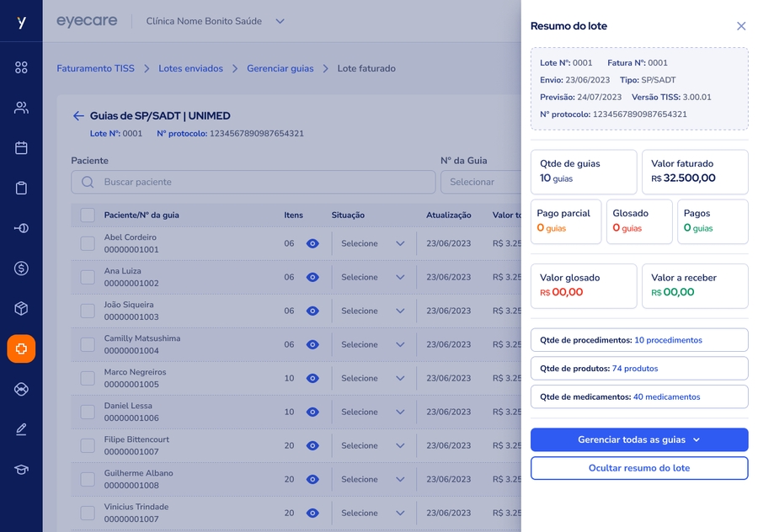This screenshot has height=532, width=758.
Task: Navigate to Lotes enviados breadcrumb
Action: click(190, 68)
